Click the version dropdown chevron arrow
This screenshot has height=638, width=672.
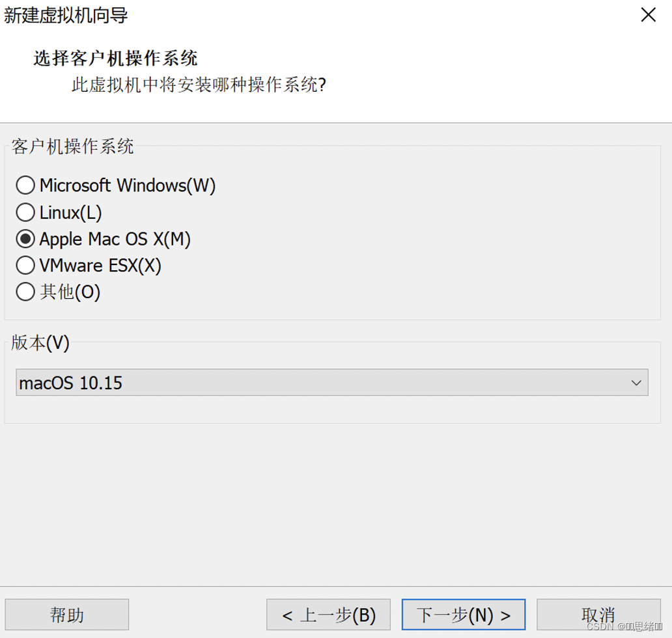636,383
